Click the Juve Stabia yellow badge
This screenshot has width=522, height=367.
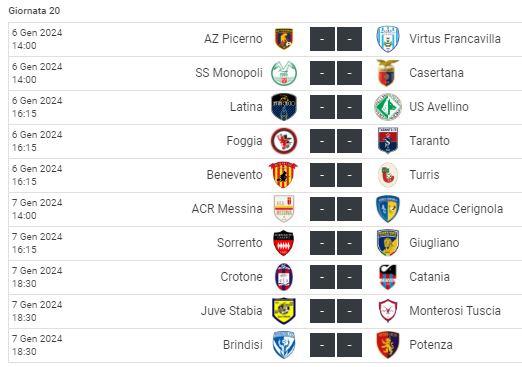[284, 311]
